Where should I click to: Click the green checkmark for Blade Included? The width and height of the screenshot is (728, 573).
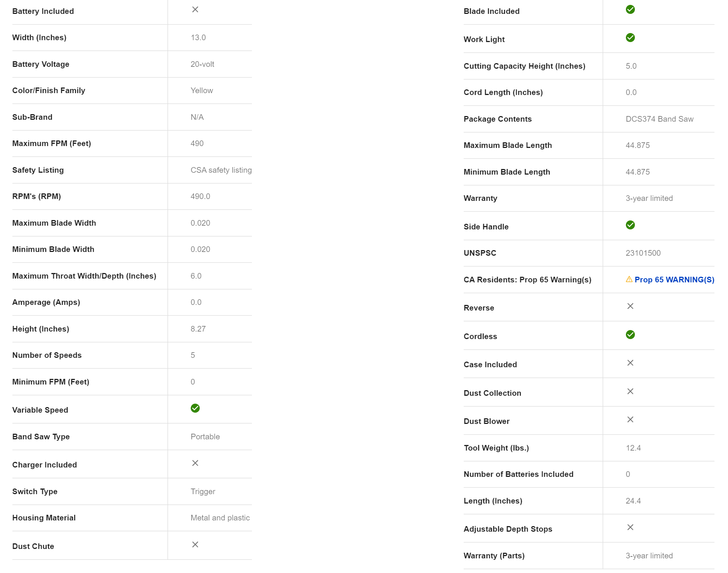[630, 10]
